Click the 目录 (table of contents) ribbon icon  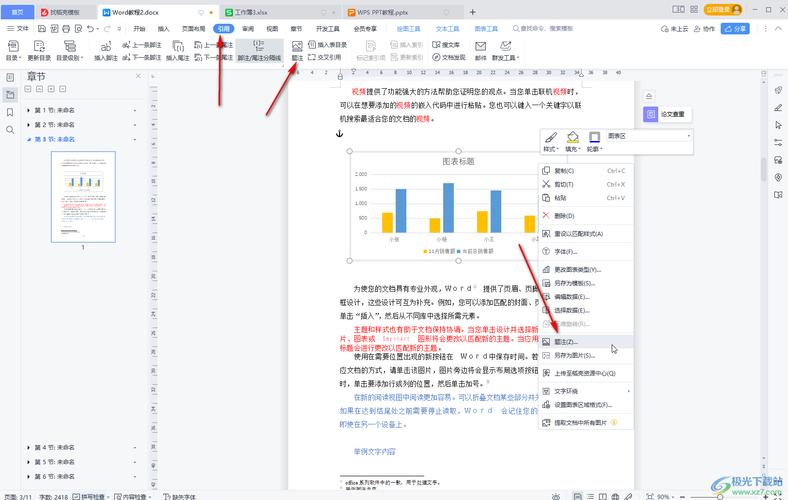pyautogui.click(x=13, y=50)
